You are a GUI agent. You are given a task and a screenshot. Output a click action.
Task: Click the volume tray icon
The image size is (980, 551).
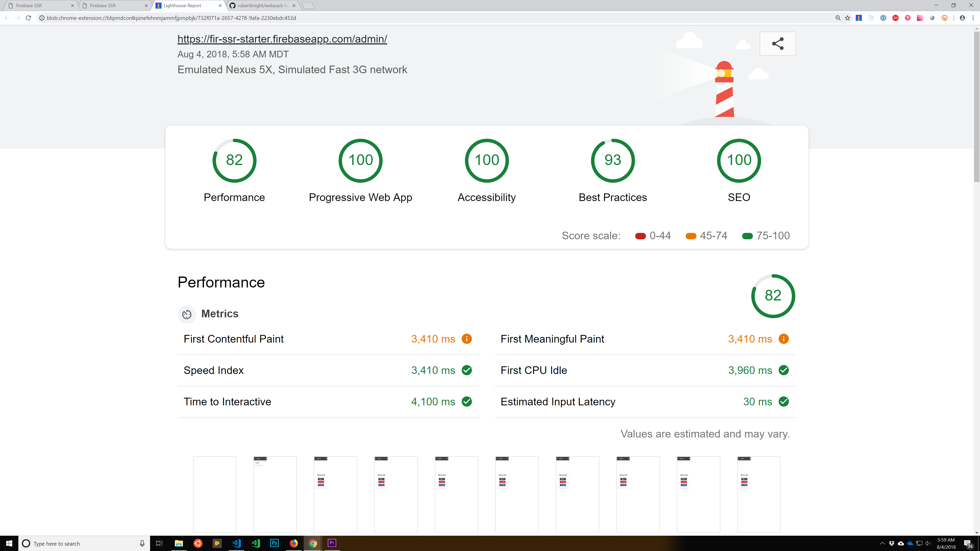(928, 543)
